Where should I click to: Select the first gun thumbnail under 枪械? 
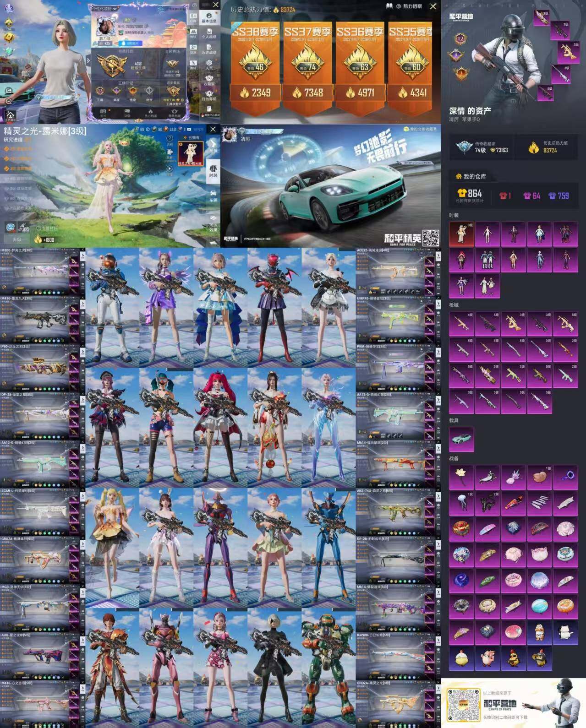point(461,324)
